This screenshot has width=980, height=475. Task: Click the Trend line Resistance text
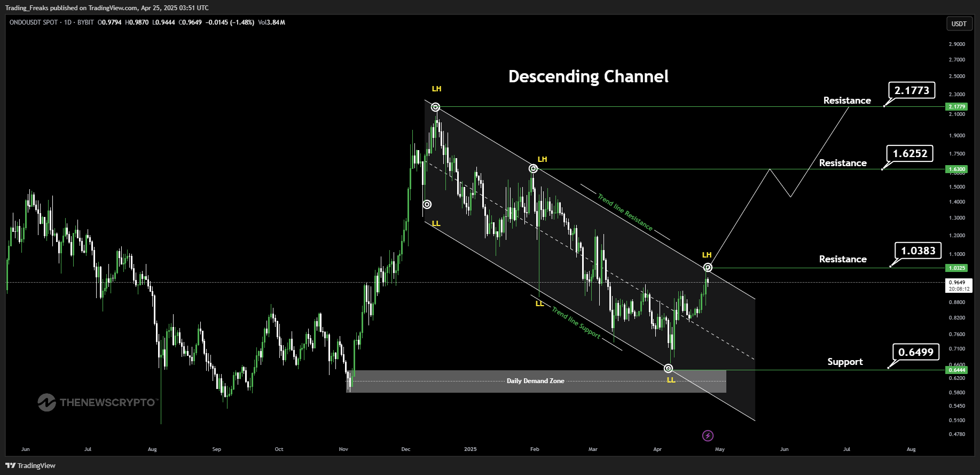pyautogui.click(x=625, y=212)
